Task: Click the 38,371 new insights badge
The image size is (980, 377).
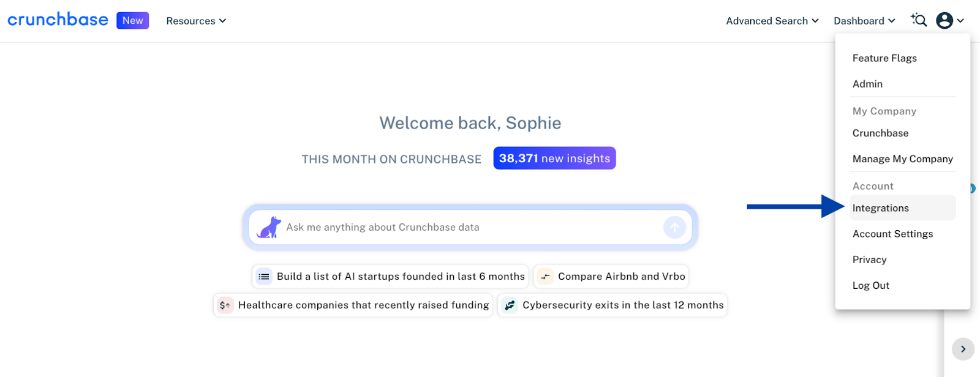Action: (x=554, y=159)
